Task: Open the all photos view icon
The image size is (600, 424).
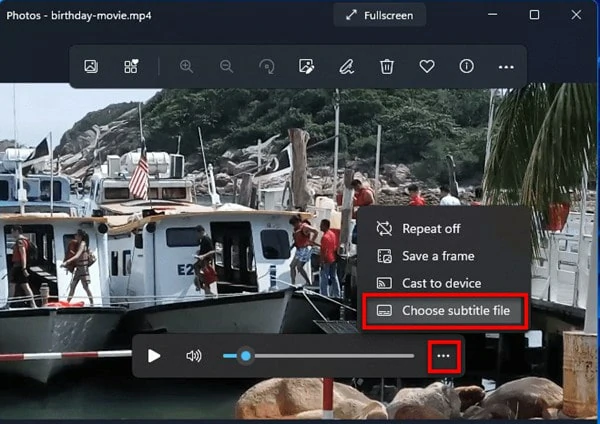Action: point(91,67)
